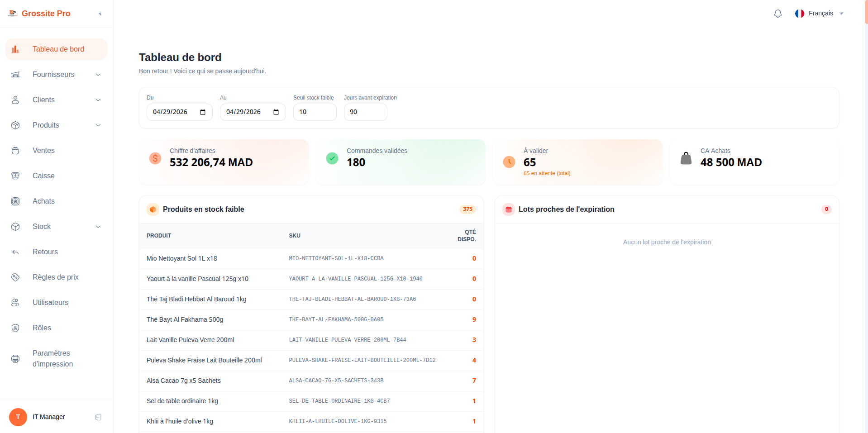
Task: Click the calendar icon of Lots proches
Action: (x=509, y=209)
